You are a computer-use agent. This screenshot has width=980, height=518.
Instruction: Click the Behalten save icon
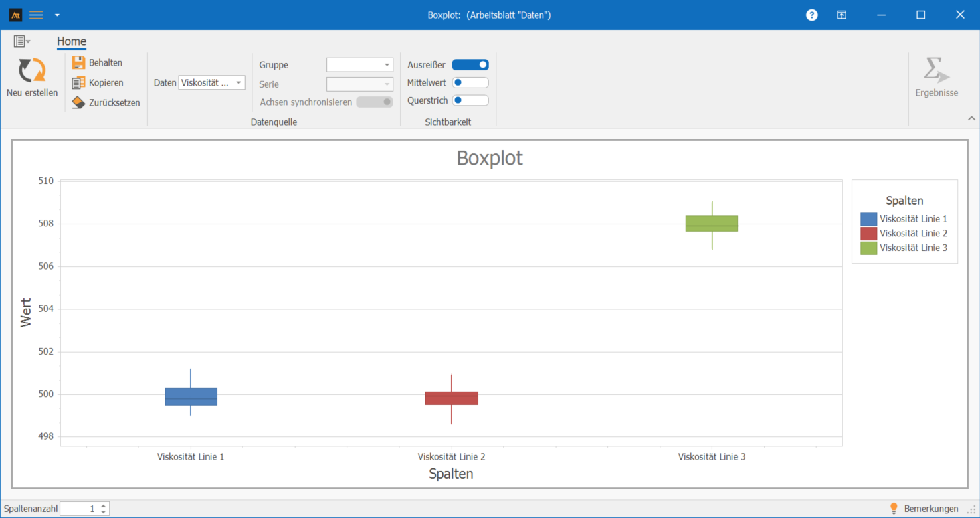point(78,63)
